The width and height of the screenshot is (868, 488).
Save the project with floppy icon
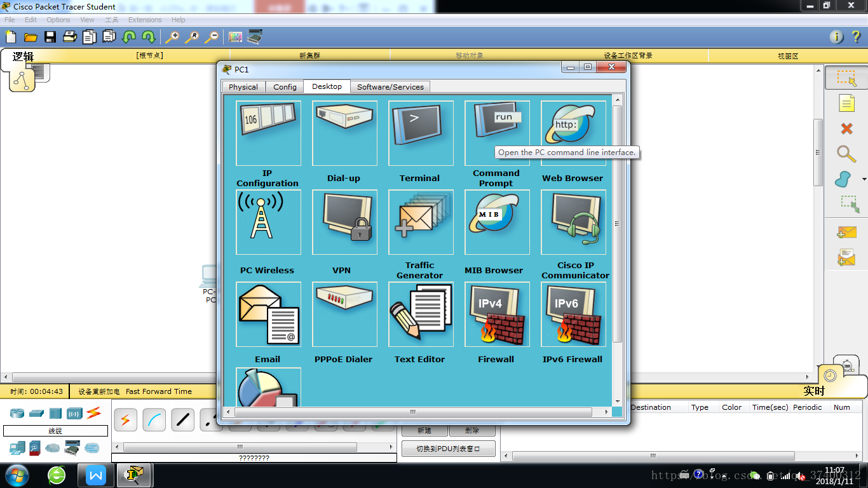click(x=50, y=37)
